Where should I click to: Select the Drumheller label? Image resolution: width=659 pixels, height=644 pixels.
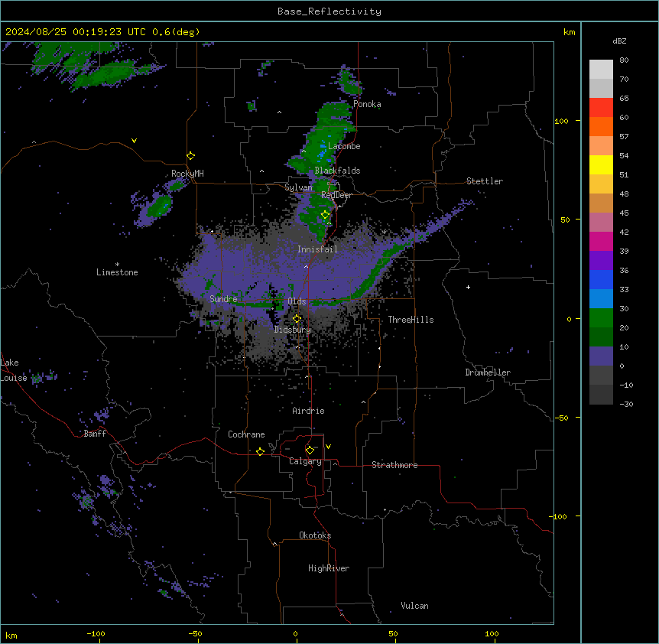[x=488, y=372]
